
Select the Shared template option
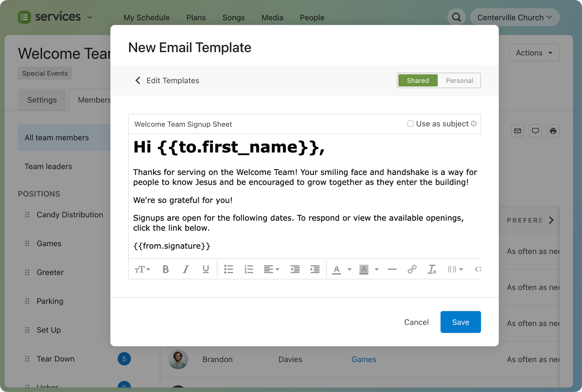coord(418,81)
